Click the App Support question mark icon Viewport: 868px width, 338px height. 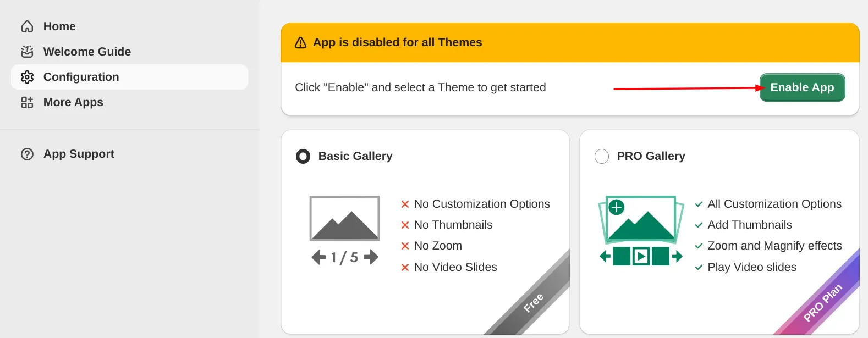coord(27,154)
